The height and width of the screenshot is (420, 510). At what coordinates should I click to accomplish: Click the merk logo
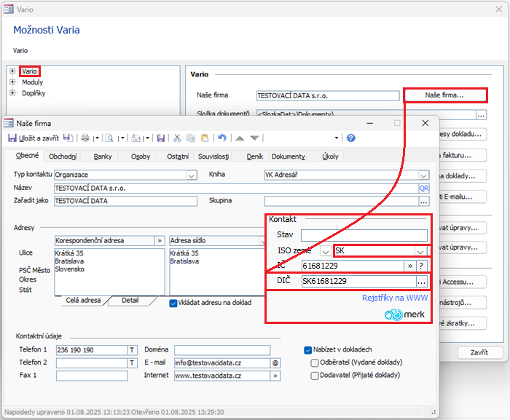pos(404,314)
